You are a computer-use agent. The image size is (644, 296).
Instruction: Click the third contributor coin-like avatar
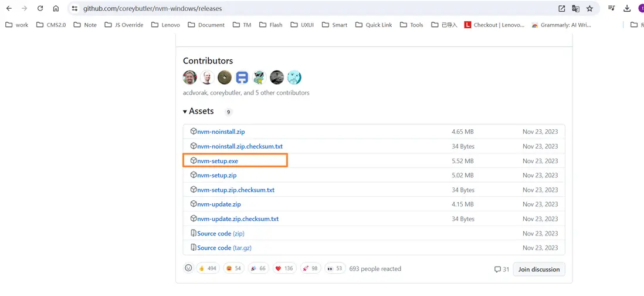[225, 78]
